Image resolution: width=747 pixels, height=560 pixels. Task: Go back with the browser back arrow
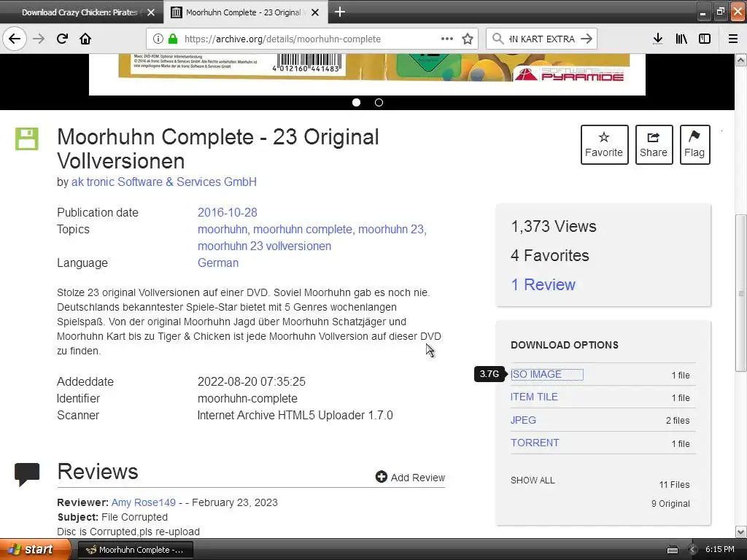pos(15,39)
